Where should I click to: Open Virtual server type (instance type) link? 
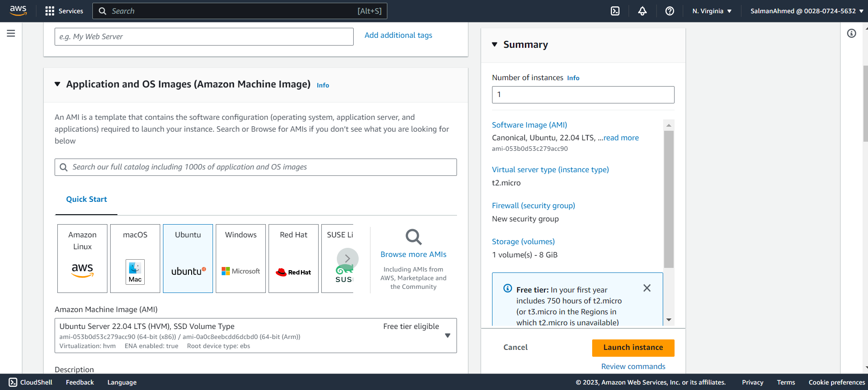click(x=550, y=169)
